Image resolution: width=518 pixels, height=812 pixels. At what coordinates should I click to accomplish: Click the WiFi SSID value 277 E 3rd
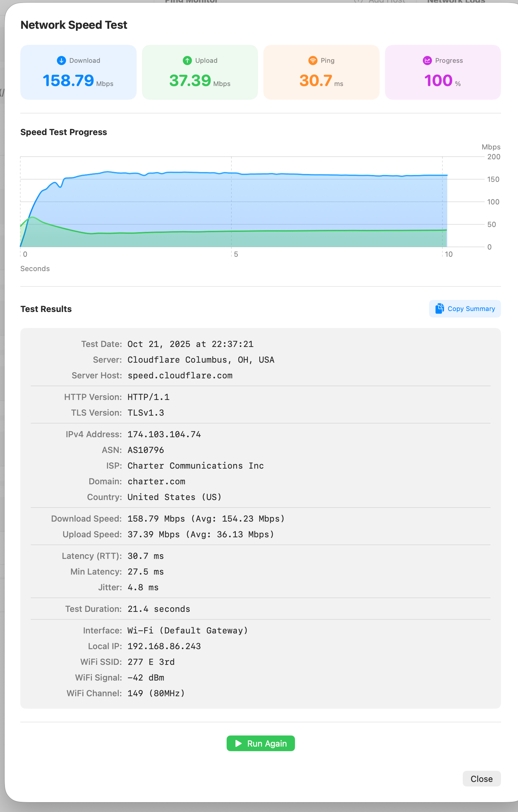click(151, 662)
